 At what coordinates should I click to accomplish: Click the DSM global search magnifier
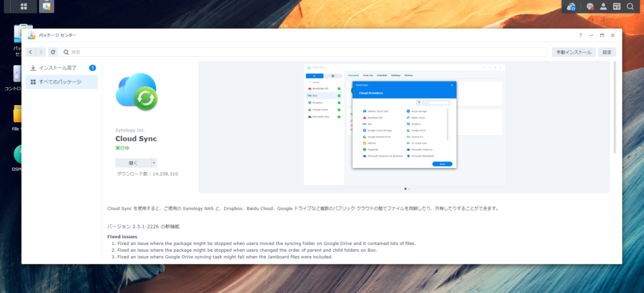tap(630, 6)
